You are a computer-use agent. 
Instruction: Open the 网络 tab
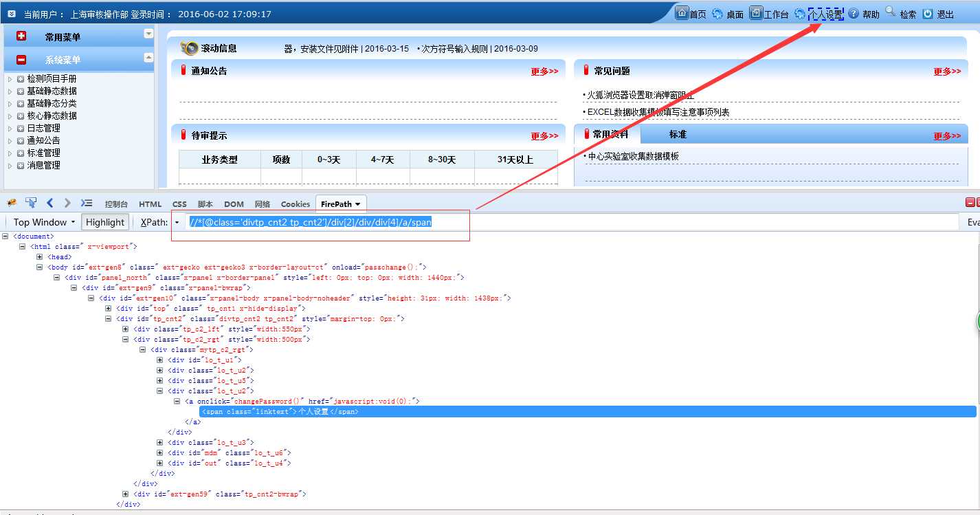[x=262, y=204]
